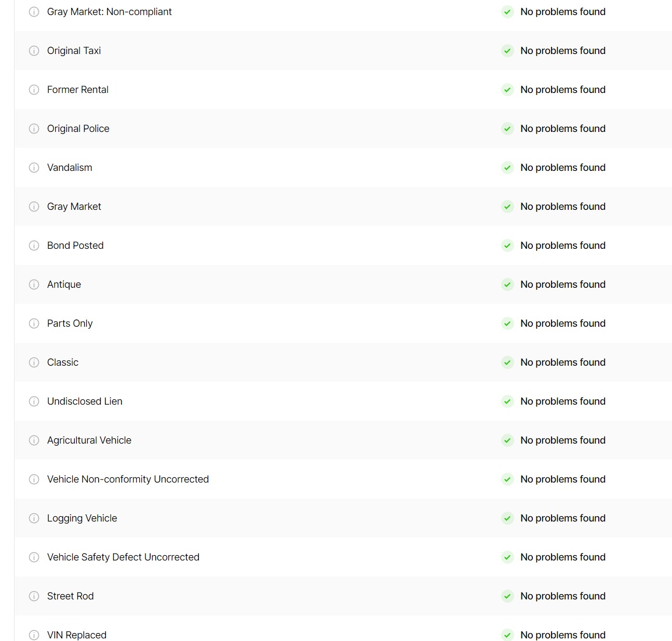Click info icon next to Logging Vehicle
Viewport: 672px width, 641px height.
pyautogui.click(x=34, y=518)
